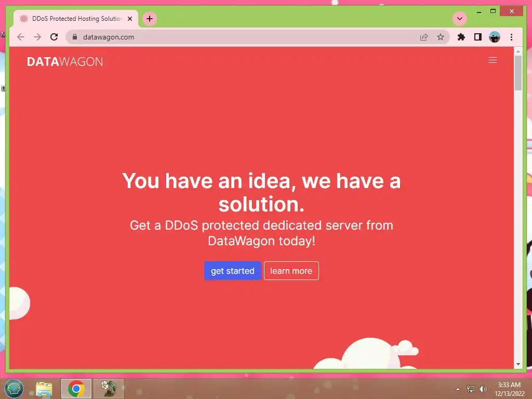The width and height of the screenshot is (532, 399).
Task: Open the Chrome three-dot menu
Action: (511, 37)
